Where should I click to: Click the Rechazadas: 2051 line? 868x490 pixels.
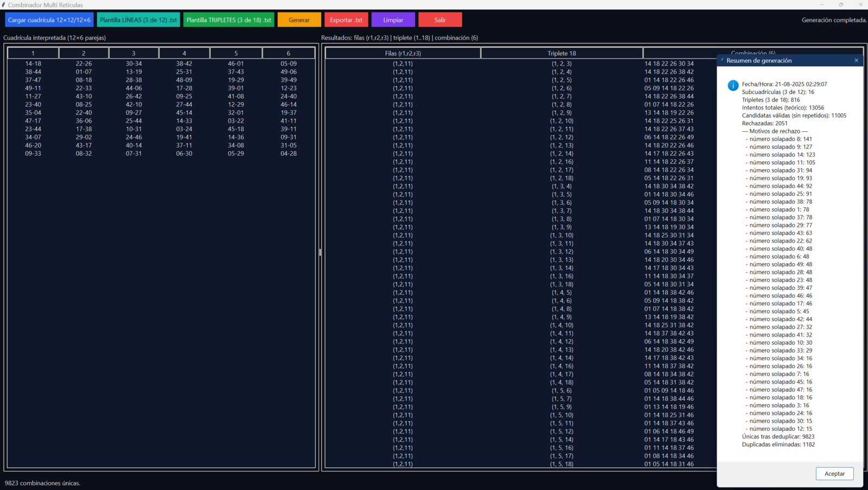[x=764, y=123]
